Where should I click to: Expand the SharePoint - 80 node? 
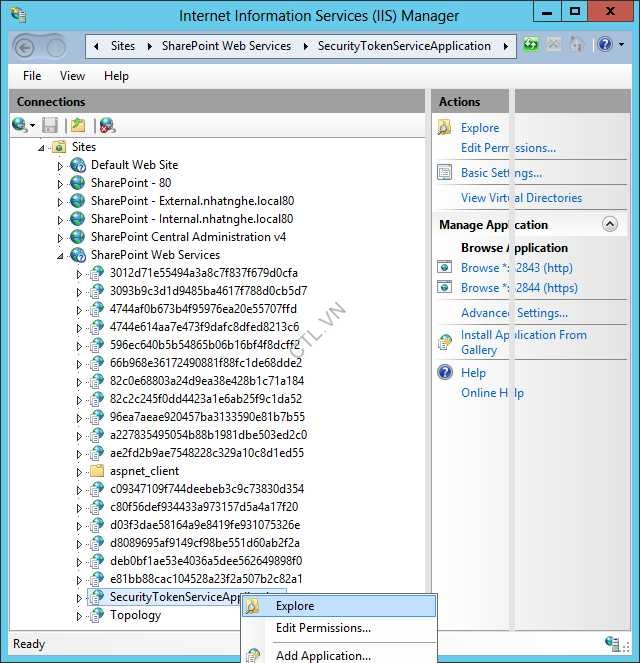click(x=60, y=184)
